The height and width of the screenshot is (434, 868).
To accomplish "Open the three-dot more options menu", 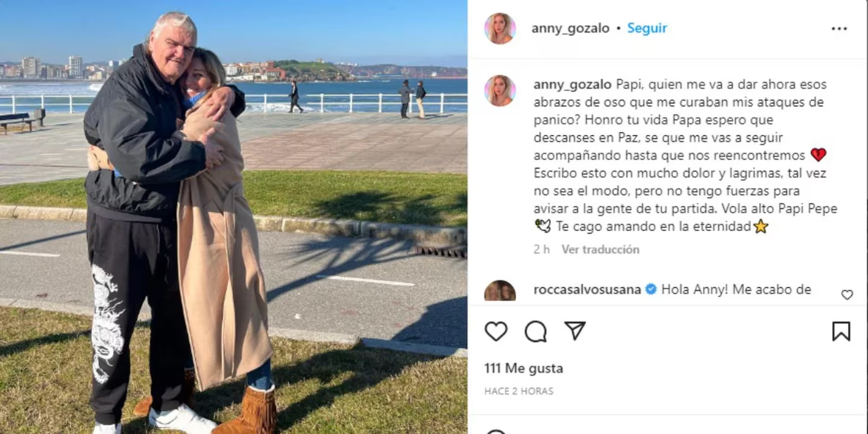I will [839, 28].
